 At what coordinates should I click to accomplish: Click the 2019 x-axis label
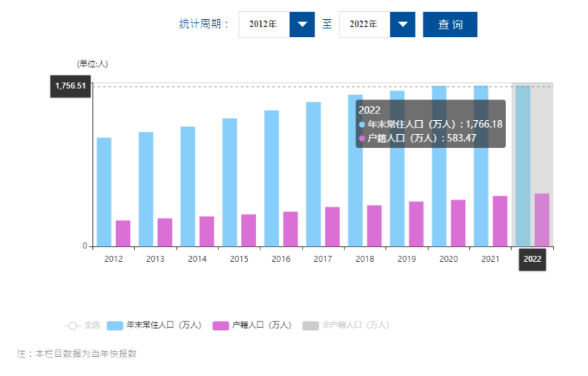click(x=407, y=259)
